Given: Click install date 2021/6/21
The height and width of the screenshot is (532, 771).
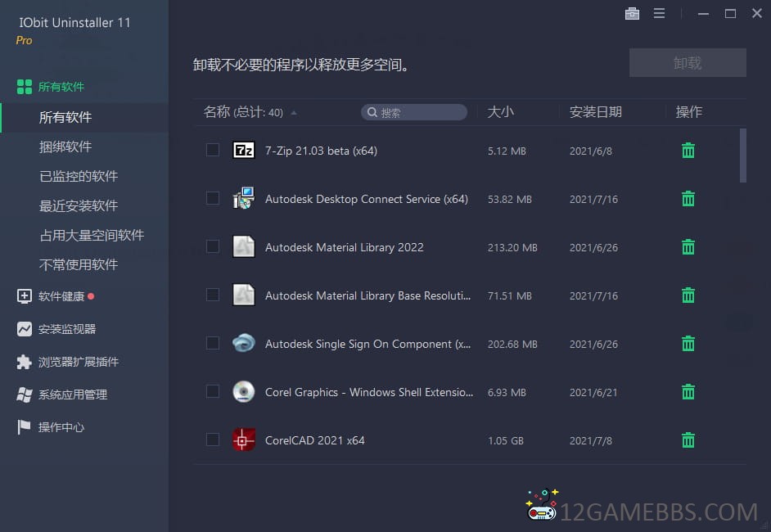Looking at the screenshot, I should pos(593,393).
